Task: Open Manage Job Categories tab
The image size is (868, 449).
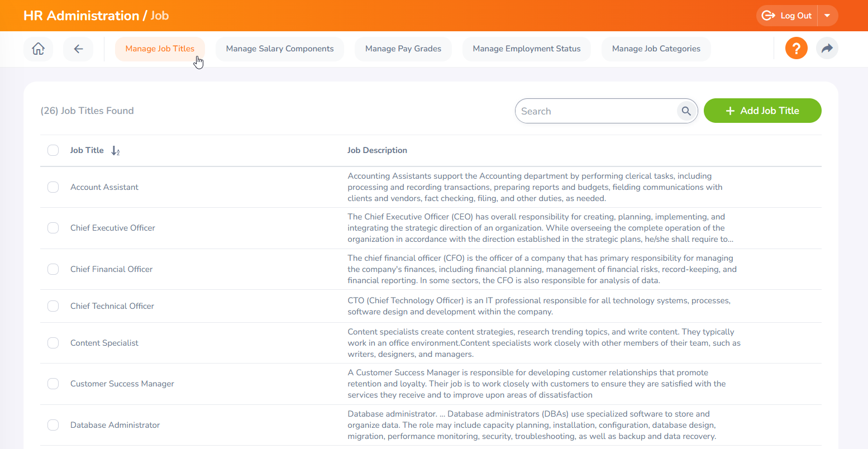Action: click(x=656, y=49)
